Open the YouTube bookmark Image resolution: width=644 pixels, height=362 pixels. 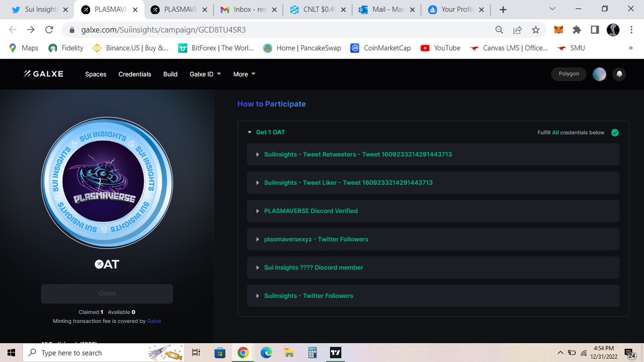pyautogui.click(x=440, y=48)
